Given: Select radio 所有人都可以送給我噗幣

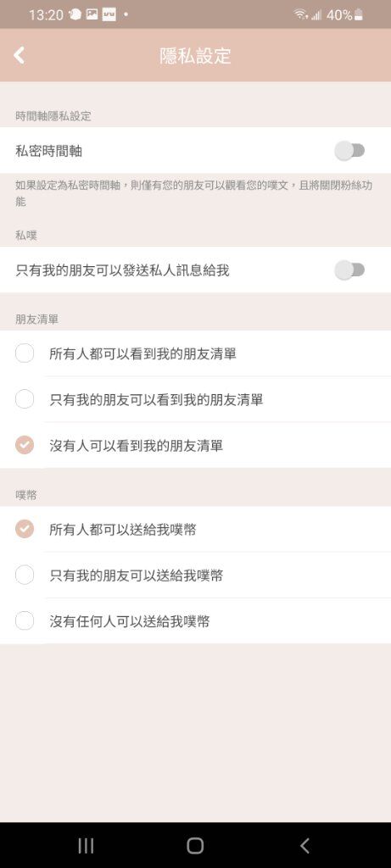Looking at the screenshot, I should coord(25,529).
